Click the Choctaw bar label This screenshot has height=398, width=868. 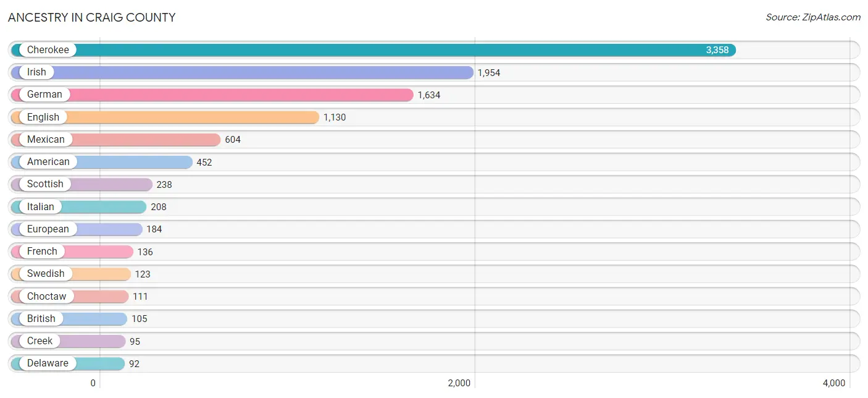pyautogui.click(x=46, y=296)
